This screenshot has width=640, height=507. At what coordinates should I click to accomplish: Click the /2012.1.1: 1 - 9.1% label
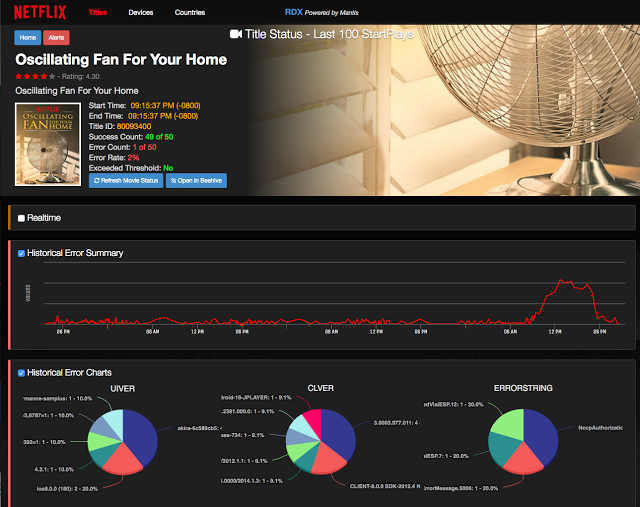244,461
